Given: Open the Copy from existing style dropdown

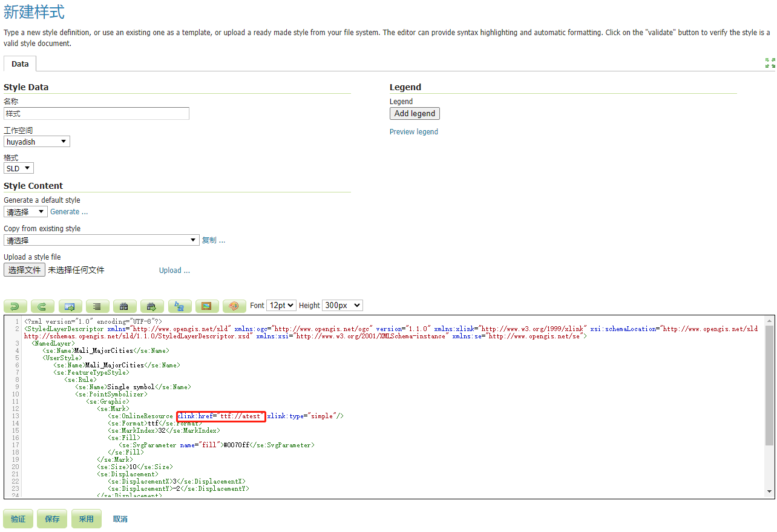Looking at the screenshot, I should click(x=102, y=240).
